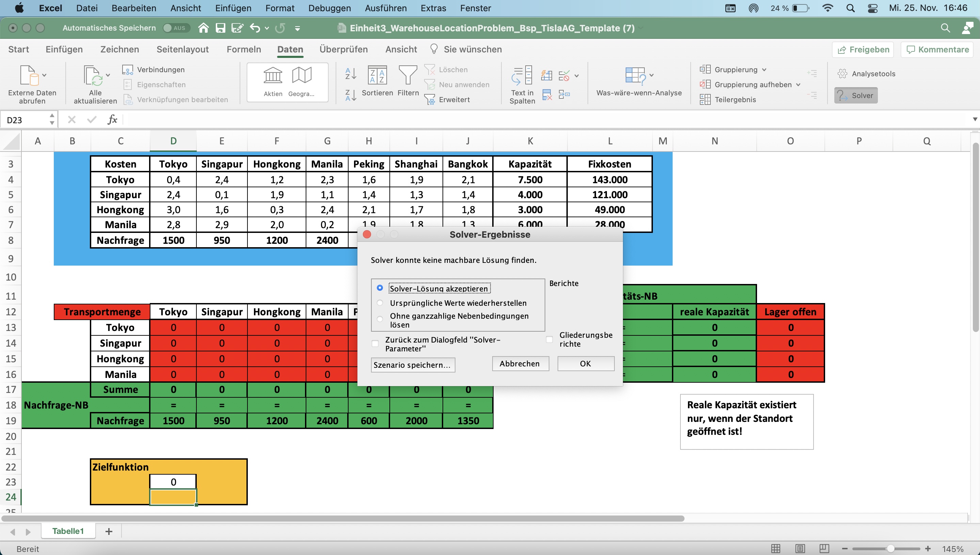Open quick access toolbar customize dropdown
Screen dimensions: 980x555
pos(297,28)
